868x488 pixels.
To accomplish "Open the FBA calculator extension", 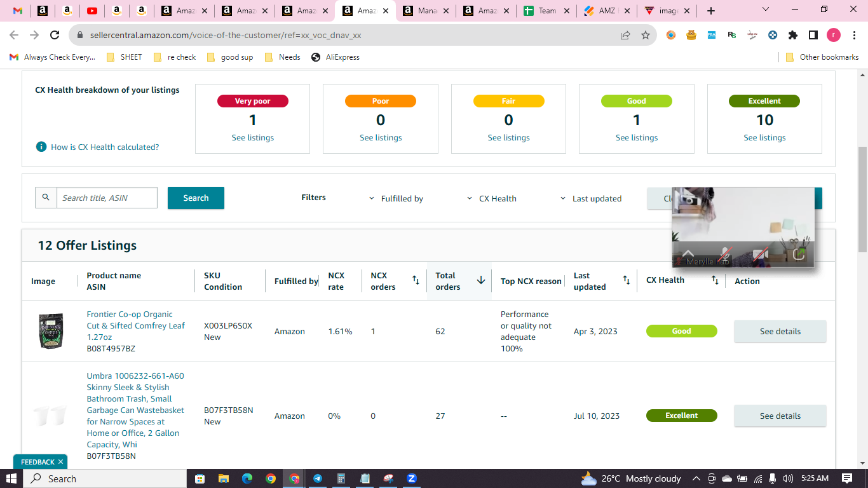I will pos(712,36).
